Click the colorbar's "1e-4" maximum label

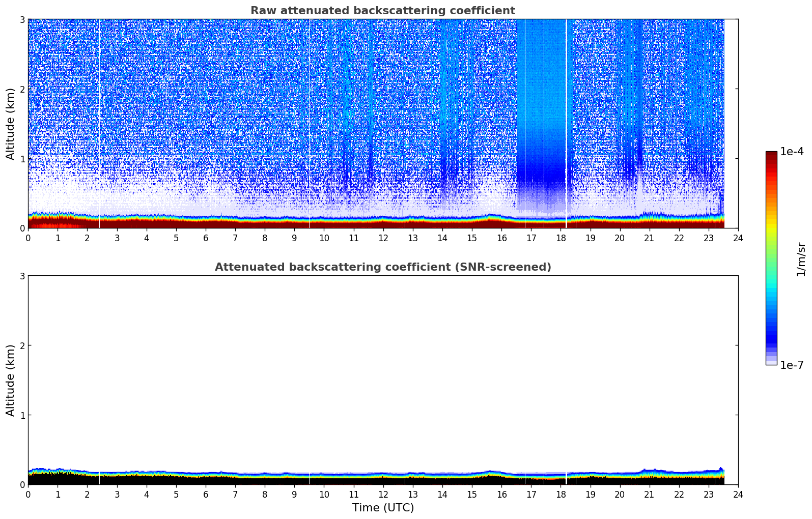tap(792, 152)
